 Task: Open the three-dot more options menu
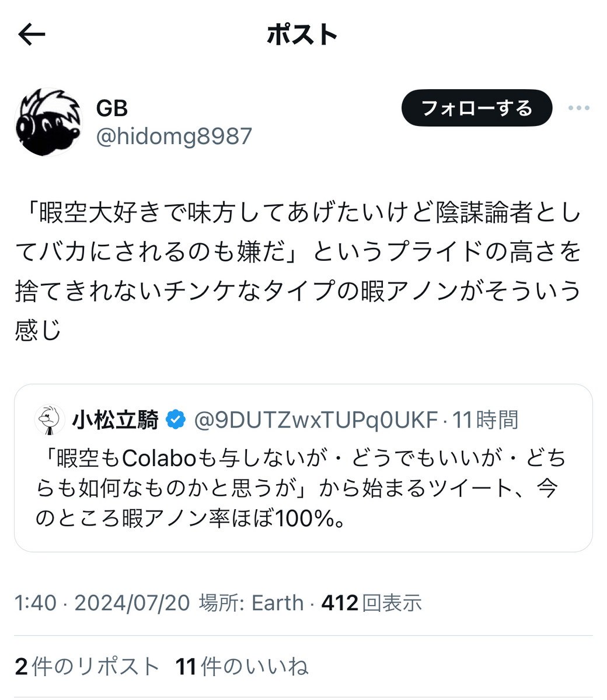point(578,108)
